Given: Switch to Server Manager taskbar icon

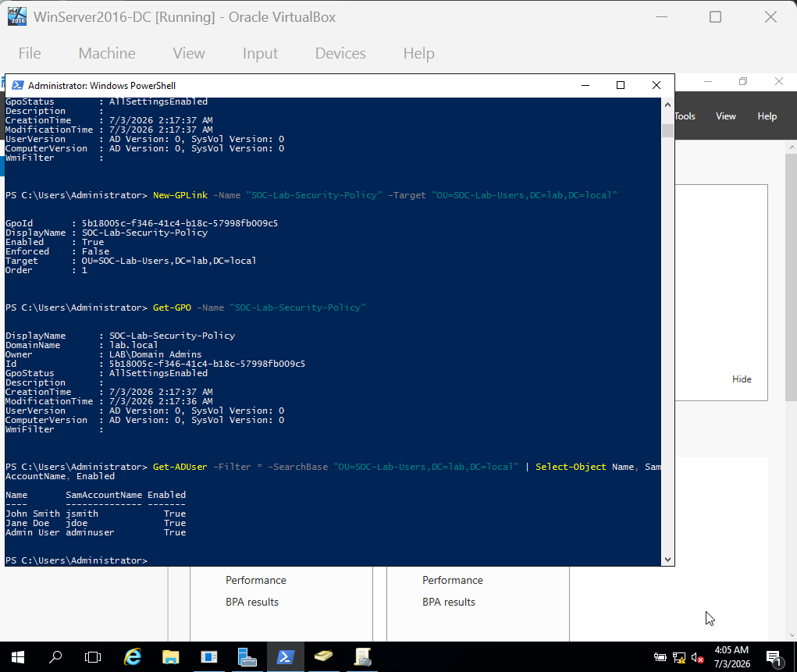Looking at the screenshot, I should click(247, 657).
